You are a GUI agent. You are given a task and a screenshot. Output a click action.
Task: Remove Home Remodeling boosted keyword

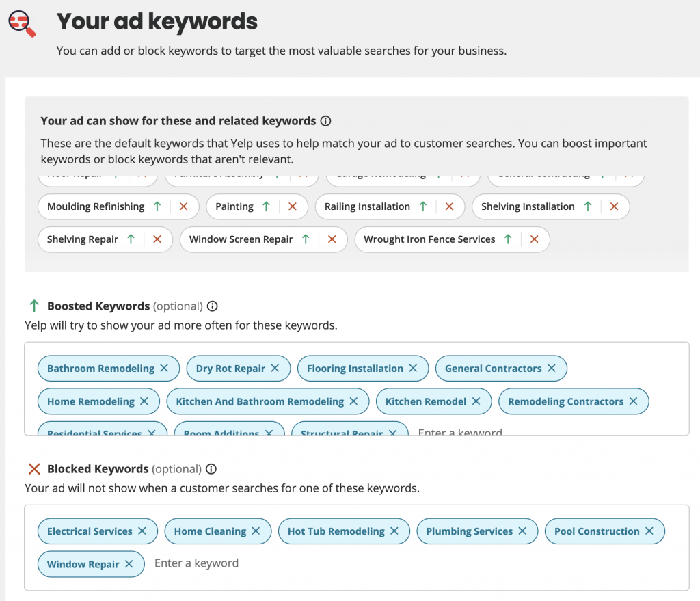144,401
